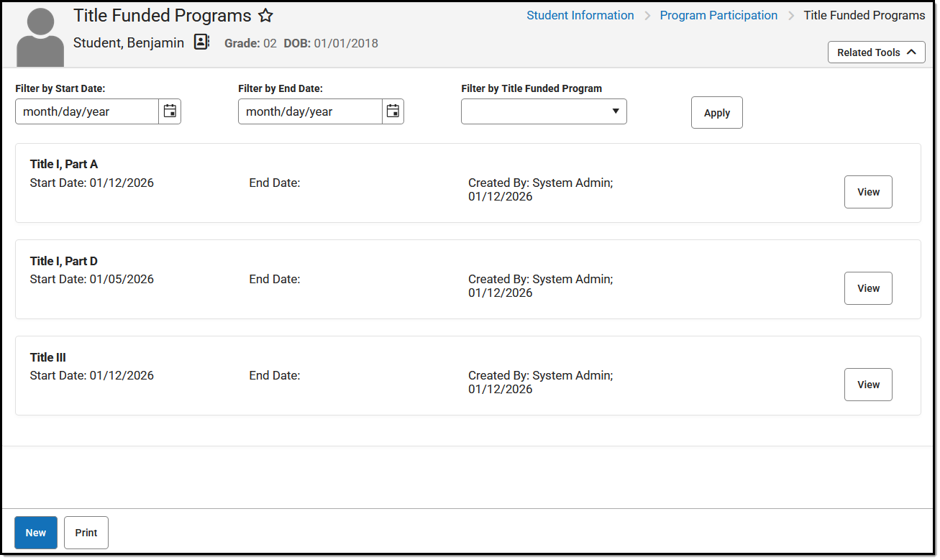The width and height of the screenshot is (940, 560).
Task: Create a new Title Funded Program record
Action: click(35, 533)
